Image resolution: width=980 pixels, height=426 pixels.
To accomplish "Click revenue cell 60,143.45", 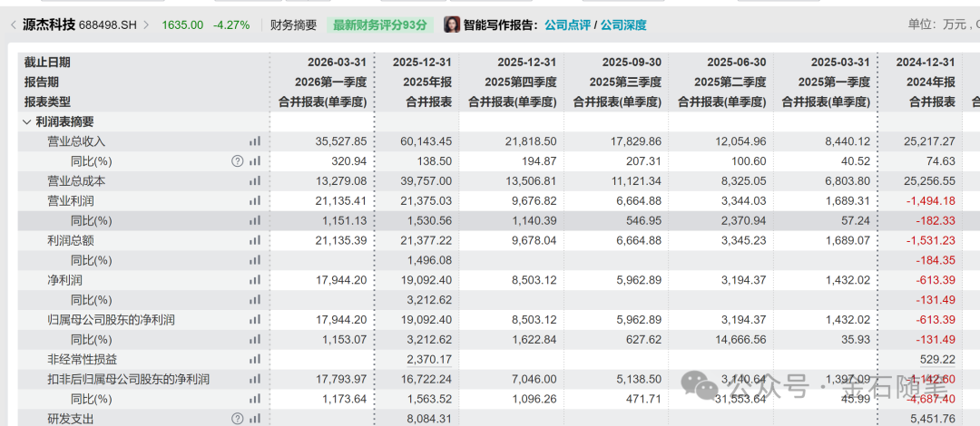I will click(426, 141).
